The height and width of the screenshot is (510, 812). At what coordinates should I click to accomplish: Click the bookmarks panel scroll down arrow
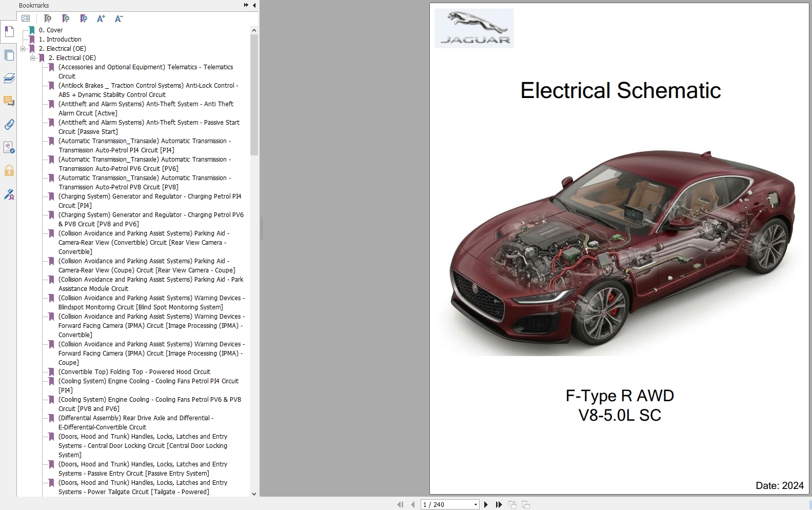tap(254, 494)
